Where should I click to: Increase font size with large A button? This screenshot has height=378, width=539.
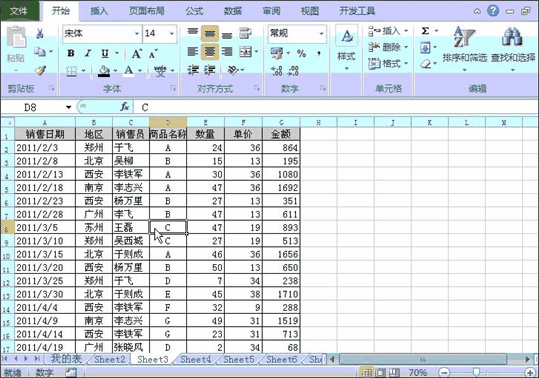(136, 54)
